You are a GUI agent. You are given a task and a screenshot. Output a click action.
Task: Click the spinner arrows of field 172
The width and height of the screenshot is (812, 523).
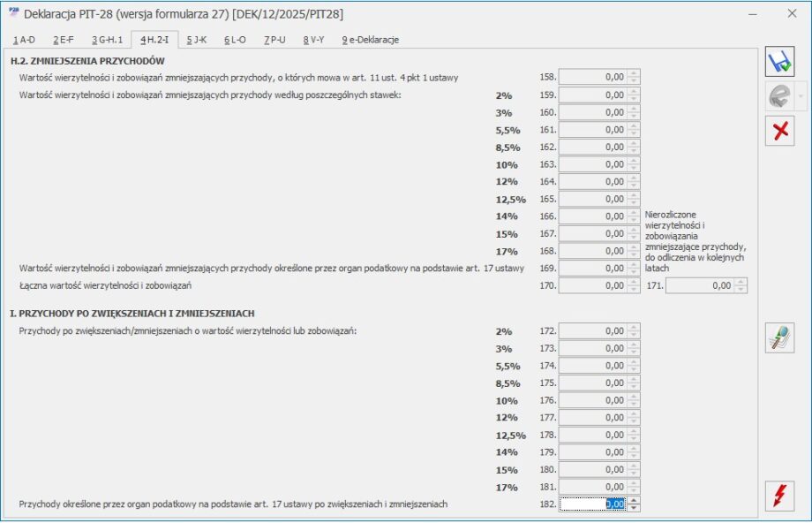634,330
